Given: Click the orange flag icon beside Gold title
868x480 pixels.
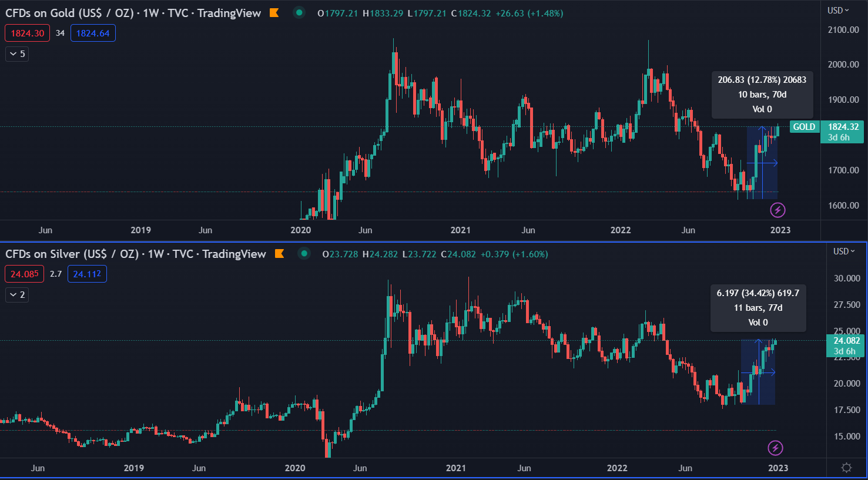Looking at the screenshot, I should [x=274, y=12].
